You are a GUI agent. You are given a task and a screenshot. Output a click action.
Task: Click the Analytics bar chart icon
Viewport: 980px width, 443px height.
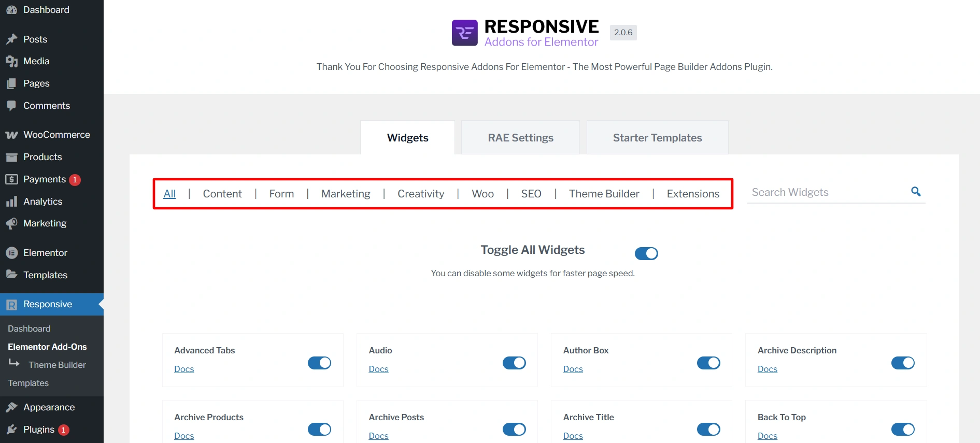[11, 202]
